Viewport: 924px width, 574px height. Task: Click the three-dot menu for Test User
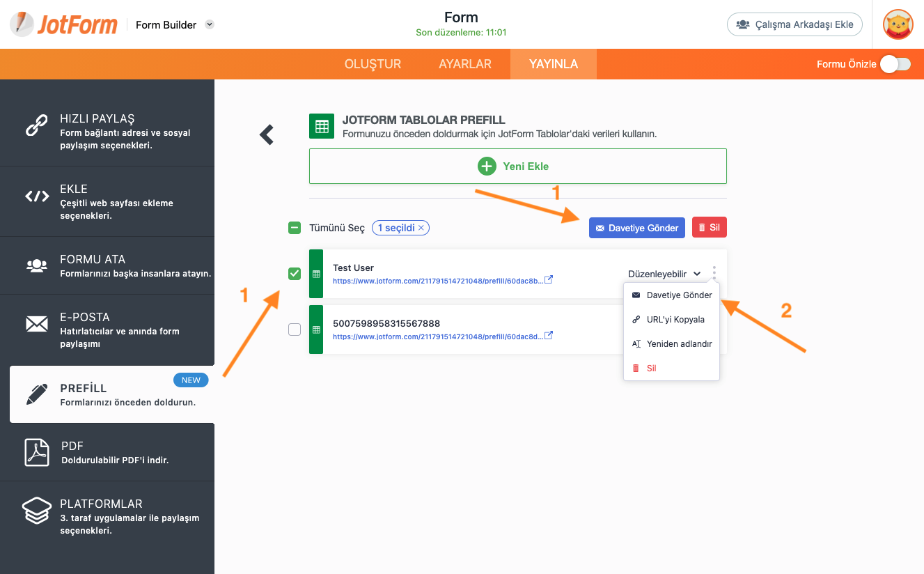pyautogui.click(x=714, y=273)
